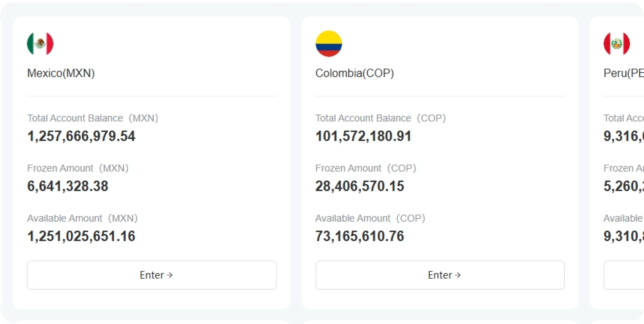The height and width of the screenshot is (324, 644).
Task: Click the Total Account Balance (COP) label
Action: point(380,118)
